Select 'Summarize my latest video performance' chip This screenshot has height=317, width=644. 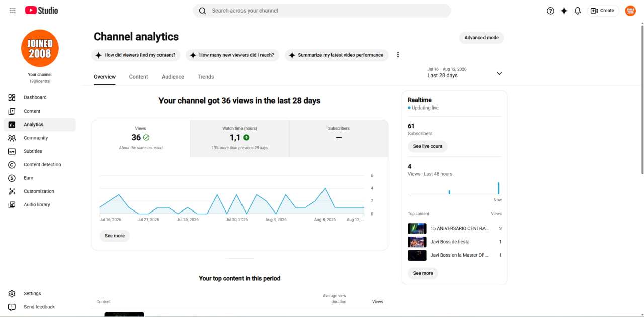[x=336, y=55]
